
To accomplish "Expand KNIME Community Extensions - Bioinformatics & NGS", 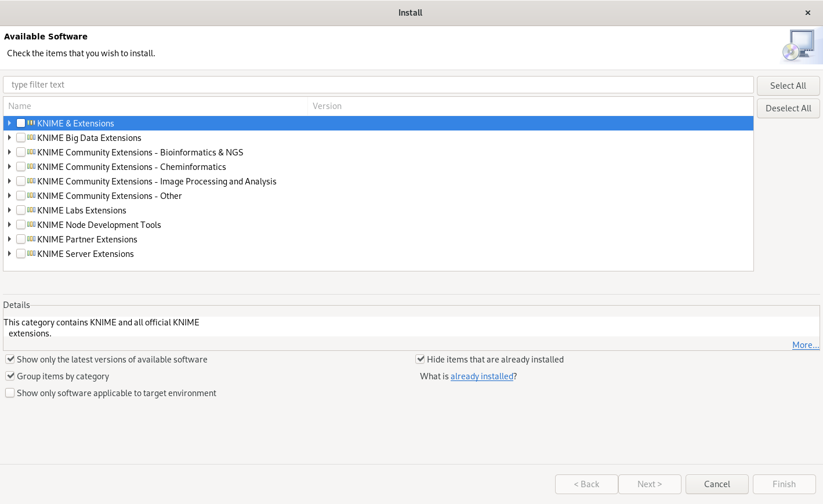I will coord(9,152).
